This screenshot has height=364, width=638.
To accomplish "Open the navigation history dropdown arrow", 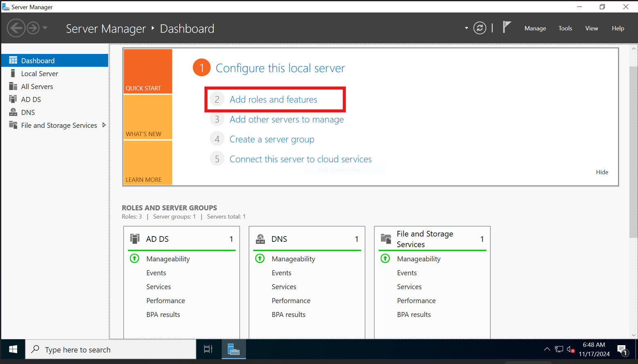I will [x=45, y=28].
